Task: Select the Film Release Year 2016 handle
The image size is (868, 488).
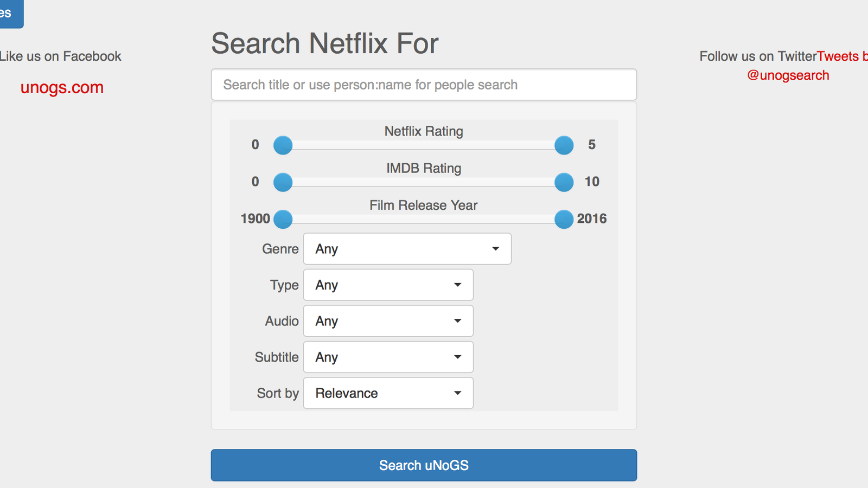Action: [564, 219]
